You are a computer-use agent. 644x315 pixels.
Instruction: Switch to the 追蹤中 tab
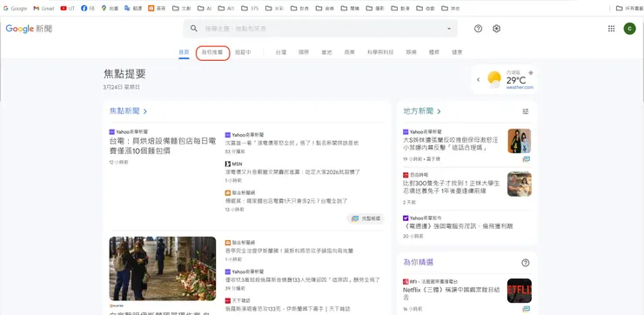[x=243, y=52]
